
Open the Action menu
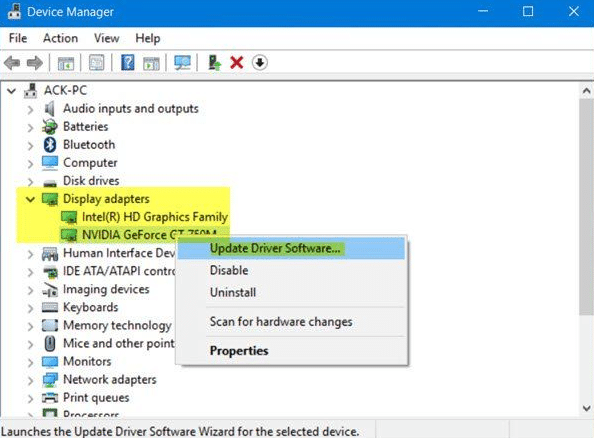60,38
